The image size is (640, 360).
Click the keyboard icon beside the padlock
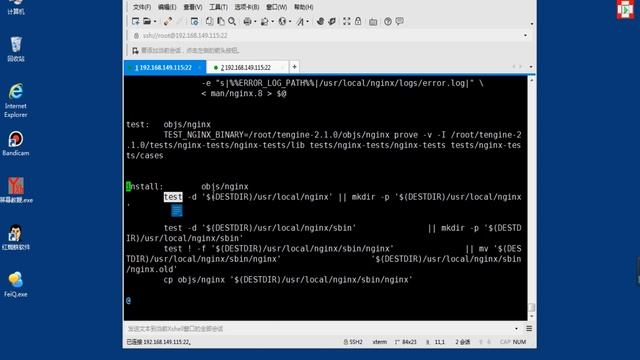[373, 22]
